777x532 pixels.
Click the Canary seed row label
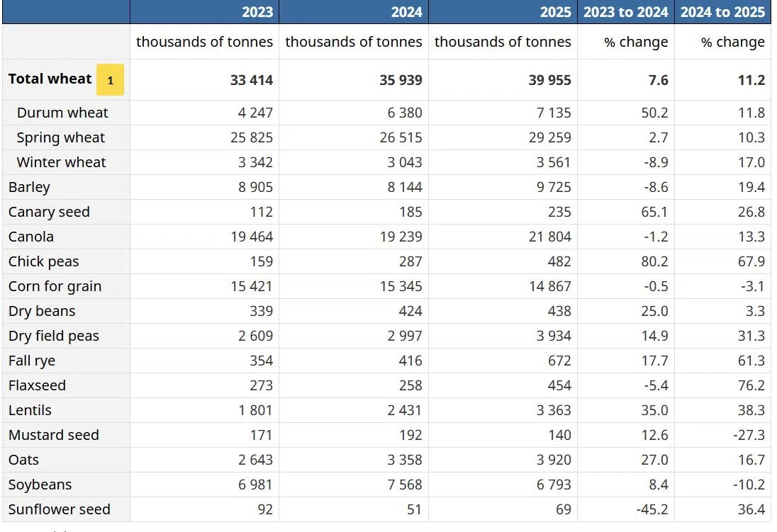click(49, 212)
